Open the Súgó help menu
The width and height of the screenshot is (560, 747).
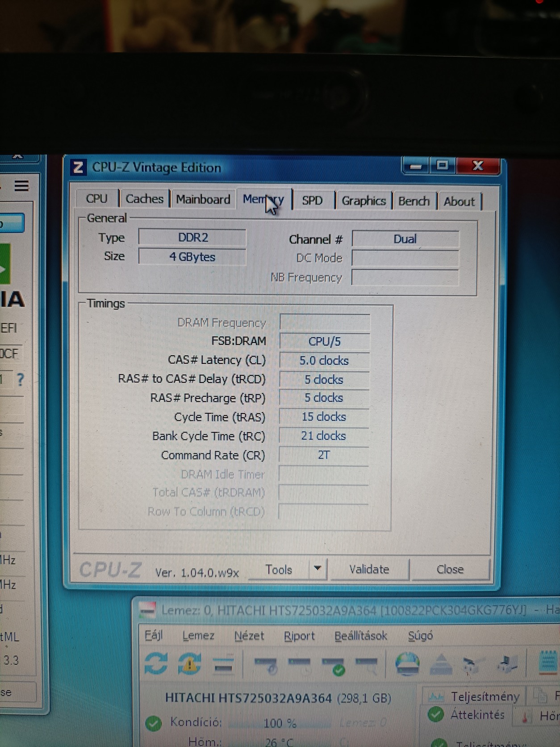[x=420, y=636]
